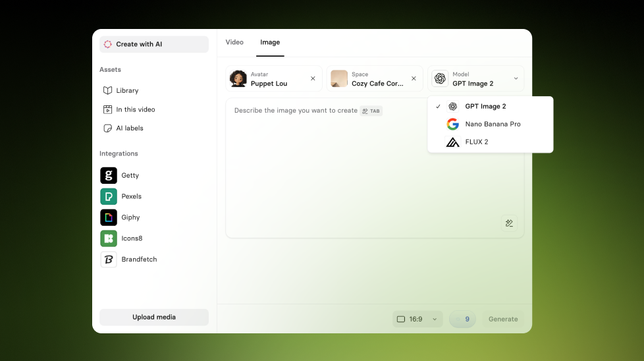Click the Upload media button
Image resolution: width=644 pixels, height=361 pixels.
154,317
